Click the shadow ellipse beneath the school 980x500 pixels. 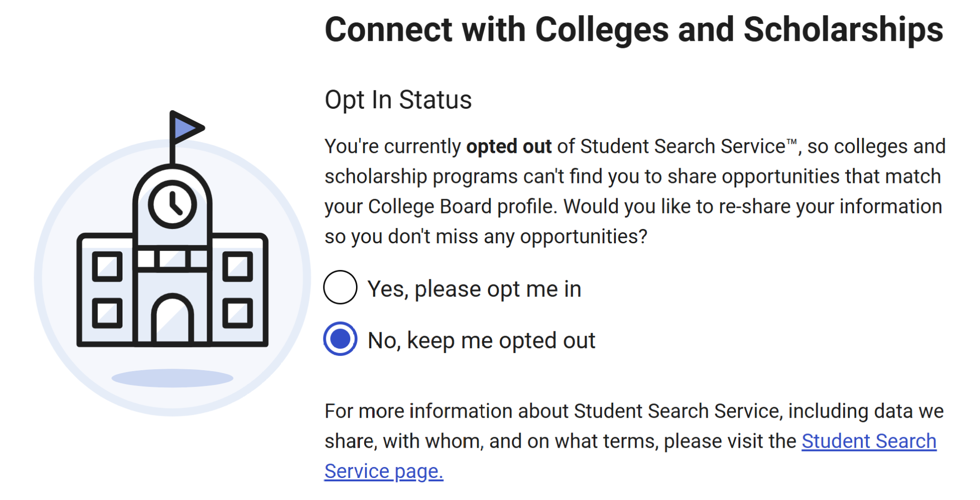pos(172,378)
